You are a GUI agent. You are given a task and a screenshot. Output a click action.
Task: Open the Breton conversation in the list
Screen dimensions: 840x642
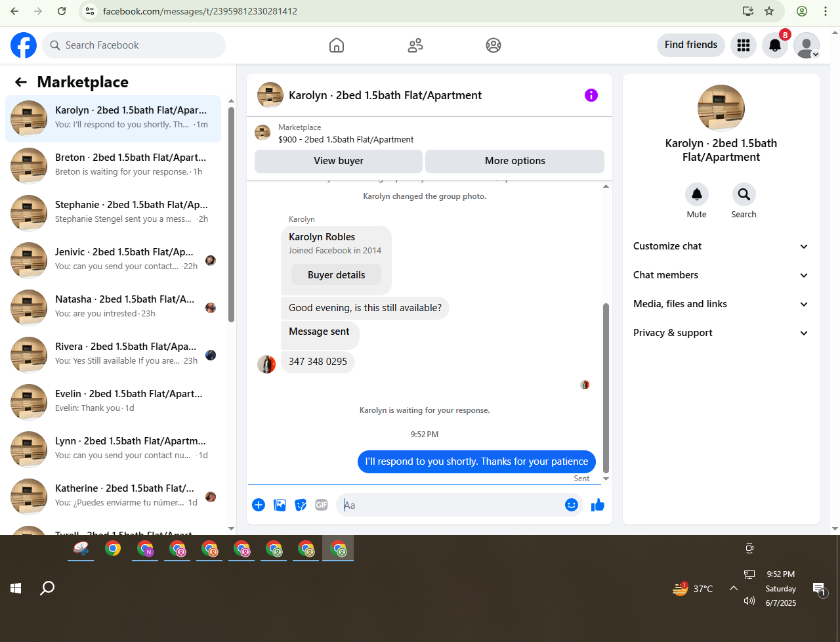[113, 165]
